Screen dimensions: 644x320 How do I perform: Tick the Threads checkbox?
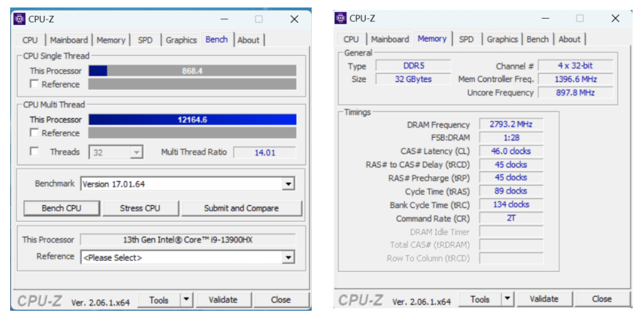[35, 151]
